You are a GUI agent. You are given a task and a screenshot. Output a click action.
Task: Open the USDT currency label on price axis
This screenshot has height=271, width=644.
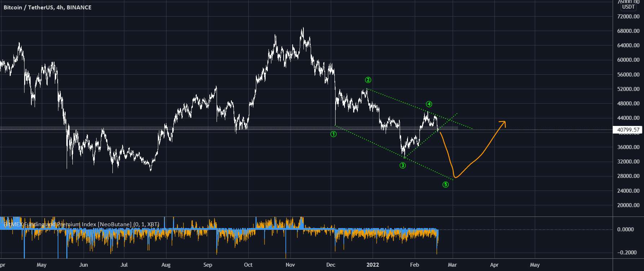coord(629,7)
